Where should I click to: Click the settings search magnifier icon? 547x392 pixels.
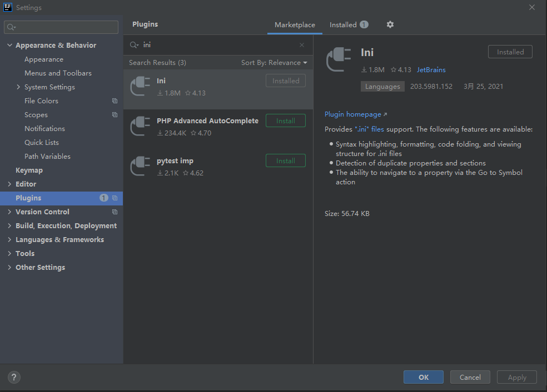pos(11,27)
